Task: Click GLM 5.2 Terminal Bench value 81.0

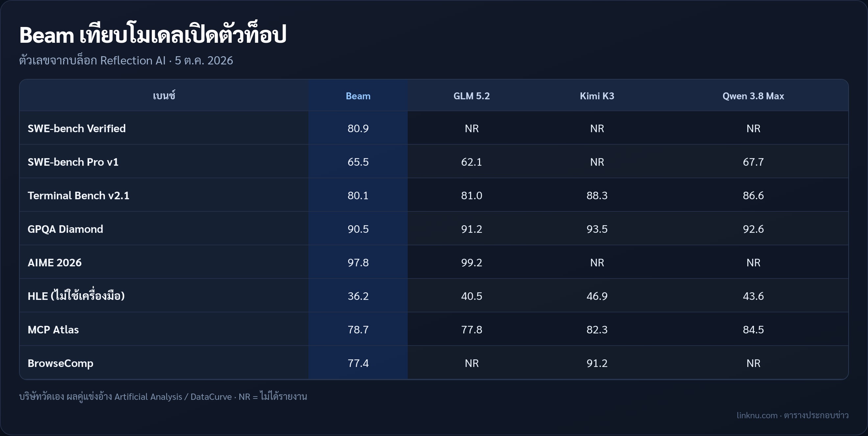Action: click(471, 195)
